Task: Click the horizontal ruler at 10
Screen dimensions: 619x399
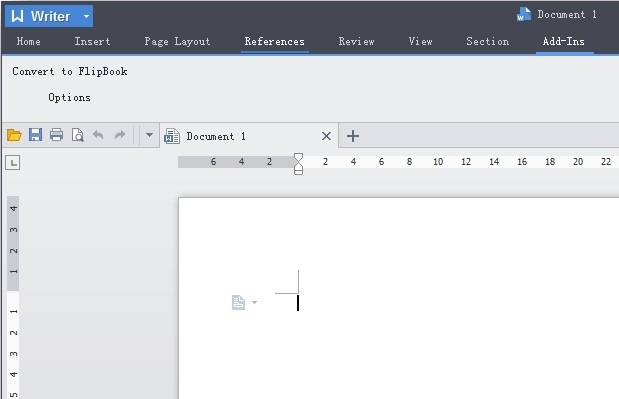Action: 438,162
